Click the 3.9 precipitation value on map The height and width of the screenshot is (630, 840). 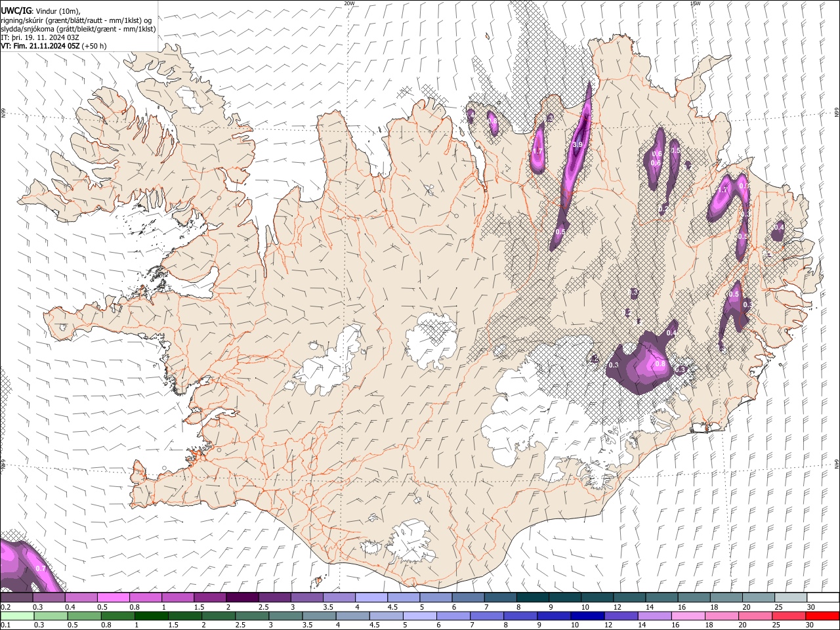pyautogui.click(x=577, y=145)
